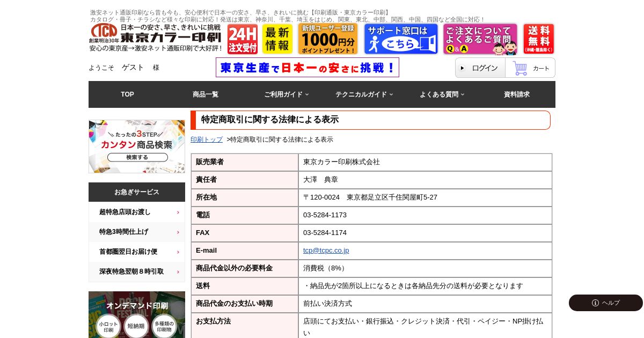Screen dimensions: 644x338
Task: Click the fax number 03-5284-1174
Action: 325,233
